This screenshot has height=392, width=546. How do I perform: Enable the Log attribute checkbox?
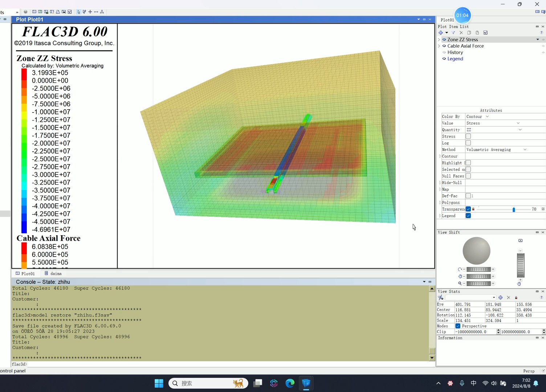click(468, 143)
